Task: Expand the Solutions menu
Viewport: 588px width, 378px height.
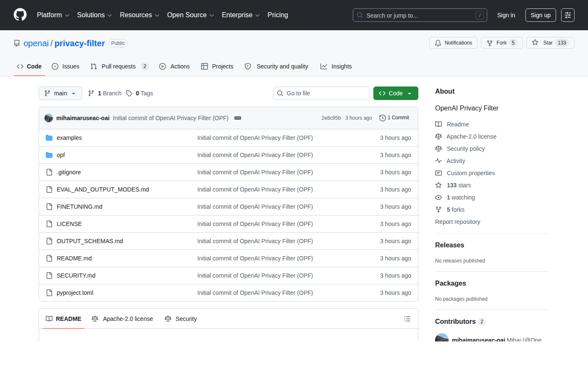Action: (x=94, y=15)
